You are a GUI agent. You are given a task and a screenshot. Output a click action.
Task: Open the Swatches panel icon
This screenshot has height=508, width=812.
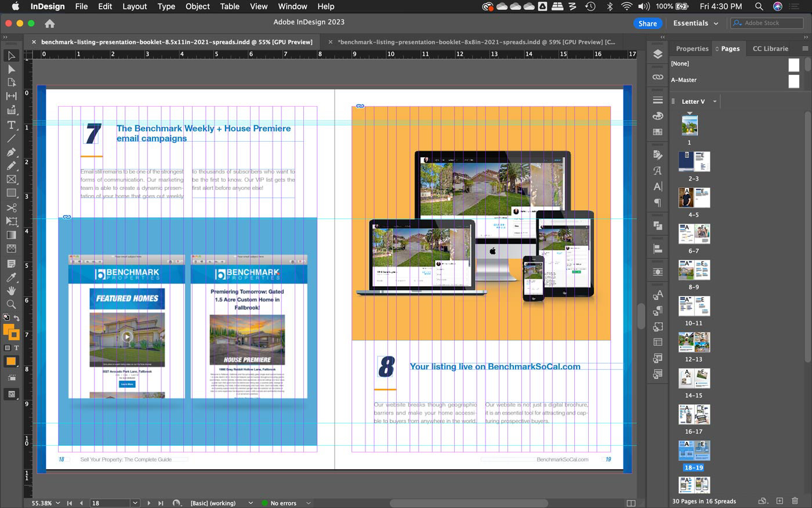point(658,132)
